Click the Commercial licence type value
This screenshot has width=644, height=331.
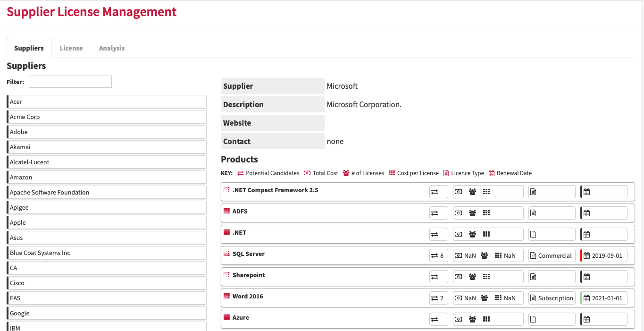click(555, 256)
